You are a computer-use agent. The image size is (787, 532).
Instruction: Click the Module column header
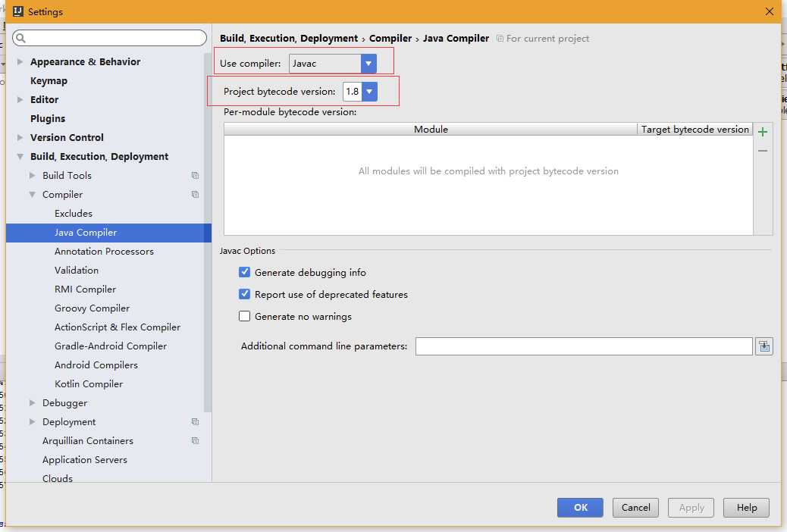point(431,130)
